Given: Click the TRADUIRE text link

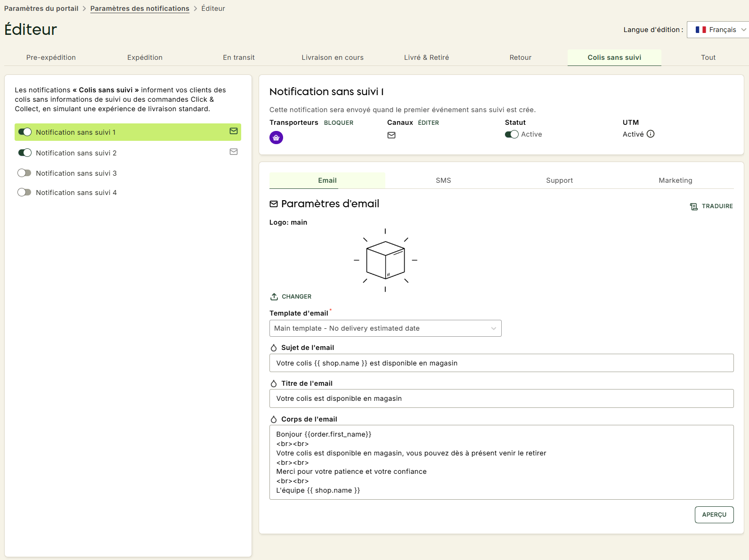Looking at the screenshot, I should click(x=717, y=206).
